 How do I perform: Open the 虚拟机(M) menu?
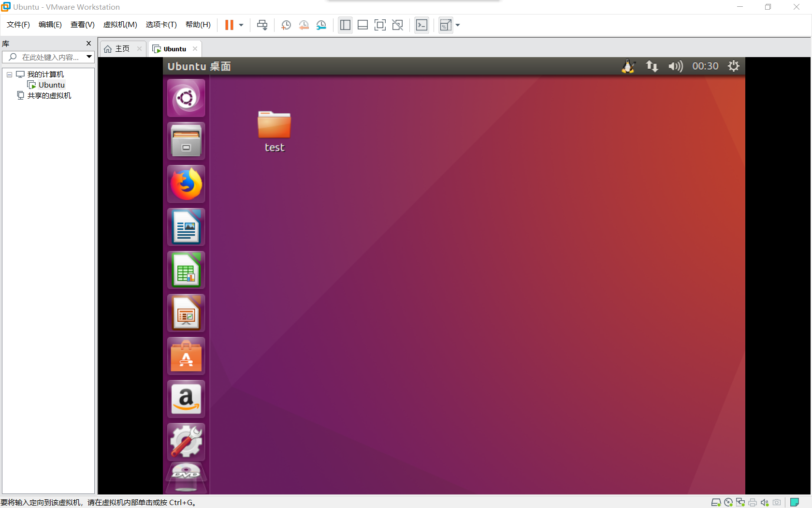point(120,25)
